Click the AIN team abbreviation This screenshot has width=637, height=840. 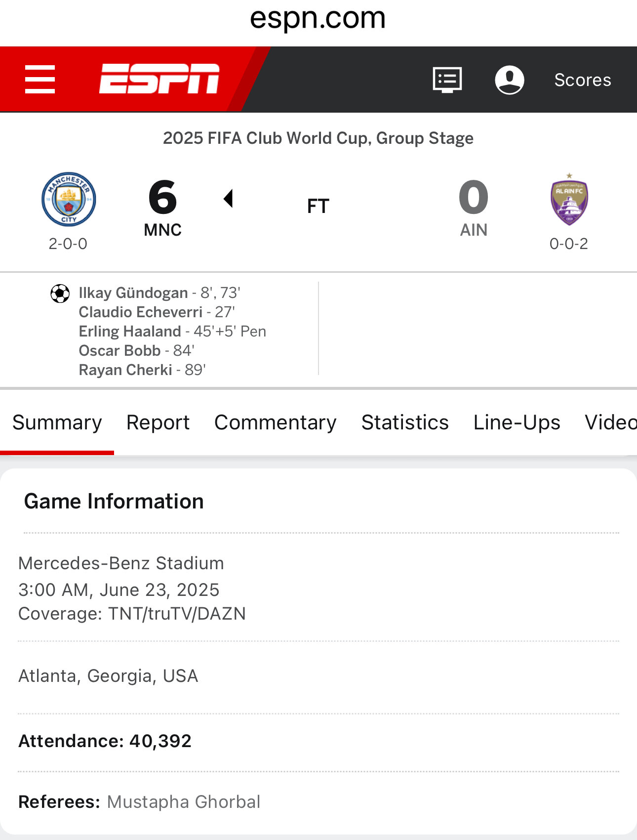[474, 230]
